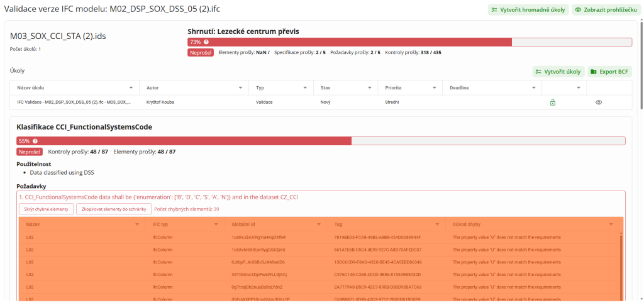
Task: Click the green lock icon in task row
Action: (x=553, y=103)
